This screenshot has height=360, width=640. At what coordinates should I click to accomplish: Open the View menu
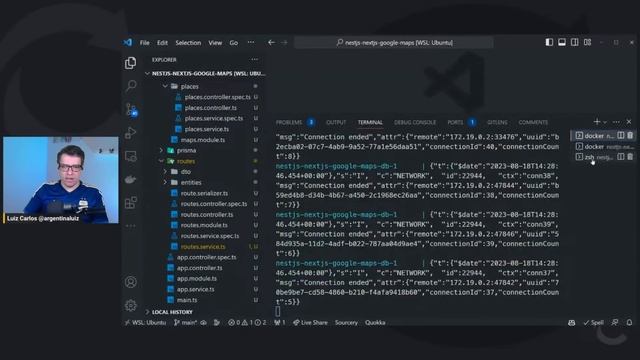(x=215, y=42)
